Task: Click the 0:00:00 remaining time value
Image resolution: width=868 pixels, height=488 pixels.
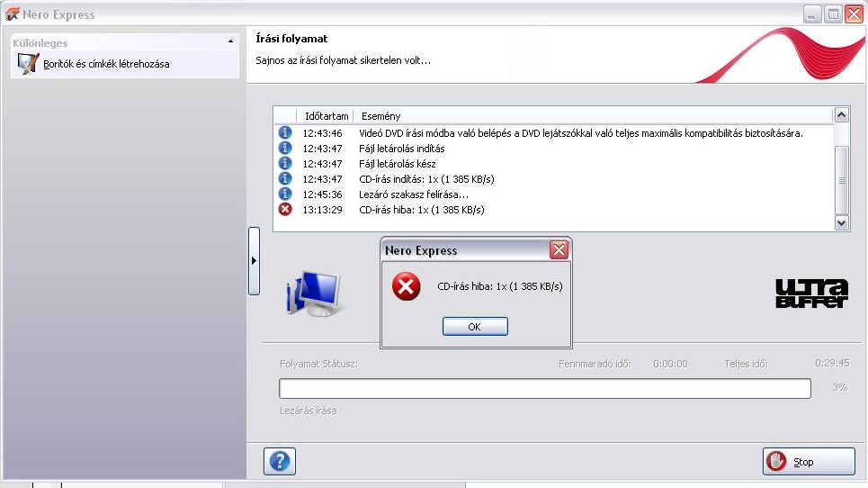Action: coord(670,364)
